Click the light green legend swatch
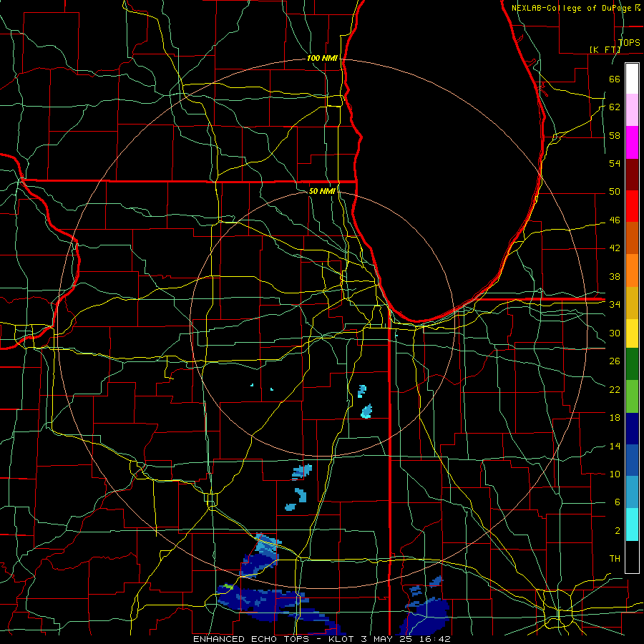 [x=632, y=396]
